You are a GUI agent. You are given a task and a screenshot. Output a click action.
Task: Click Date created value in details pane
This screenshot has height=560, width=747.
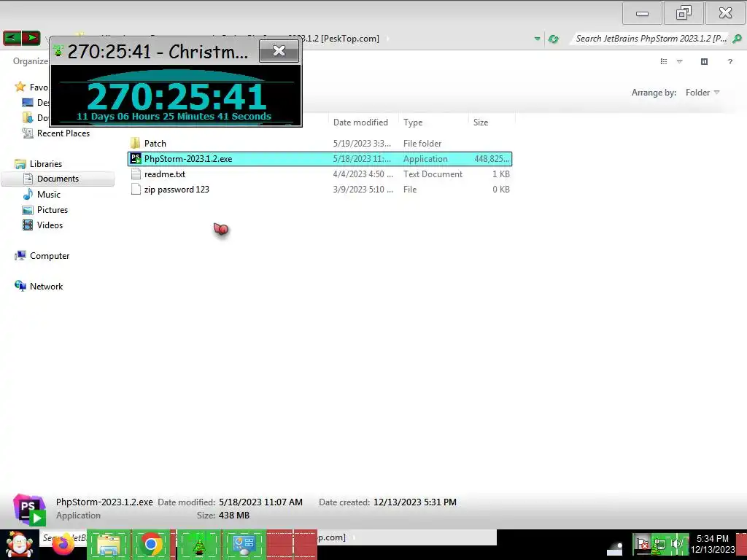[415, 502]
